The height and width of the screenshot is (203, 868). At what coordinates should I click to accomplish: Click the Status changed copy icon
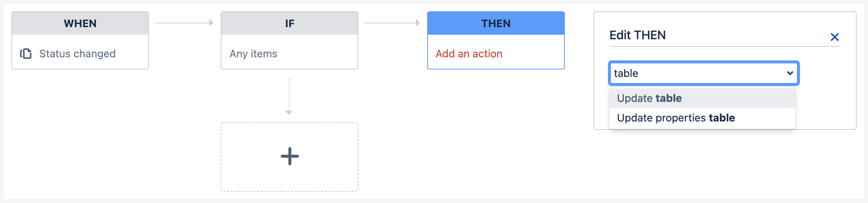(x=26, y=54)
